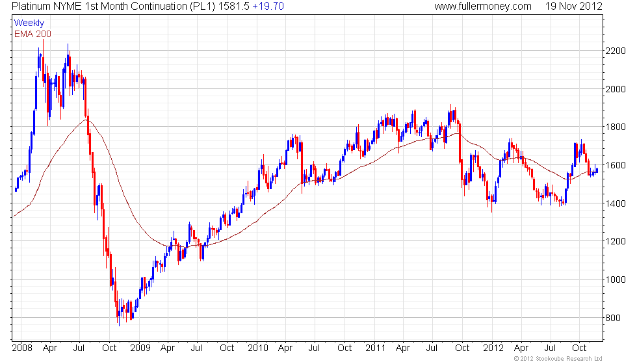Screen dimensions: 637x364
Task: Click the price change +19.70
Action: pyautogui.click(x=268, y=6)
